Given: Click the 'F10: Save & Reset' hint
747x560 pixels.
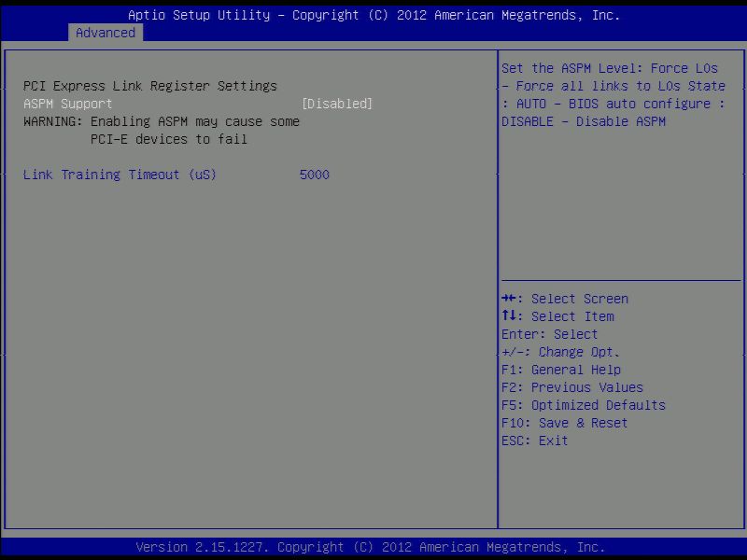Looking at the screenshot, I should (565, 424).
